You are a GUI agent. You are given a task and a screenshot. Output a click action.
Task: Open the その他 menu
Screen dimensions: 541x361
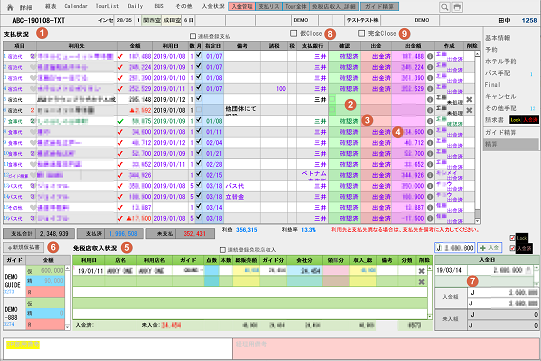(184, 6)
